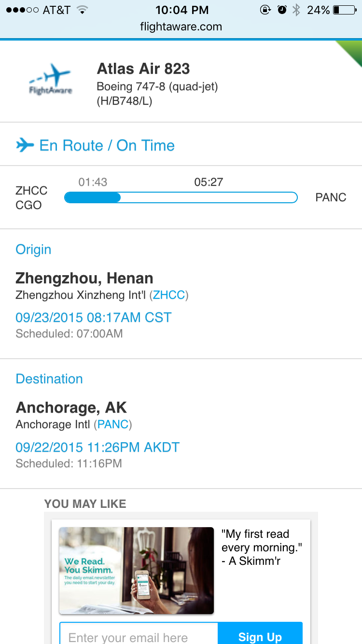362x644 pixels.
Task: Tap arrival time 09/22/2015 11:26PM AKDT
Action: coord(97,447)
